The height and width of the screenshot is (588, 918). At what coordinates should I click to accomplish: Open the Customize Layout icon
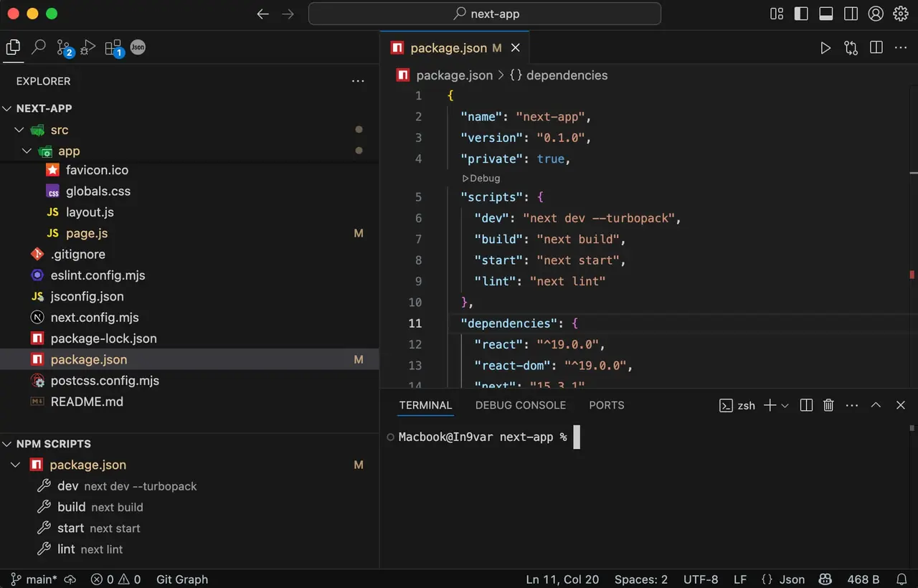777,14
